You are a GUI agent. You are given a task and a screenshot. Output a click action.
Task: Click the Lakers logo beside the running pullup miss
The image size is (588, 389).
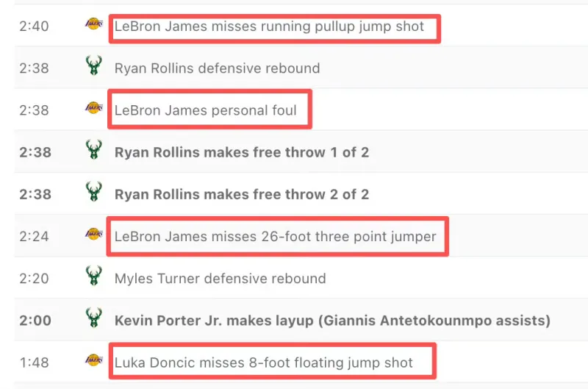click(x=93, y=26)
